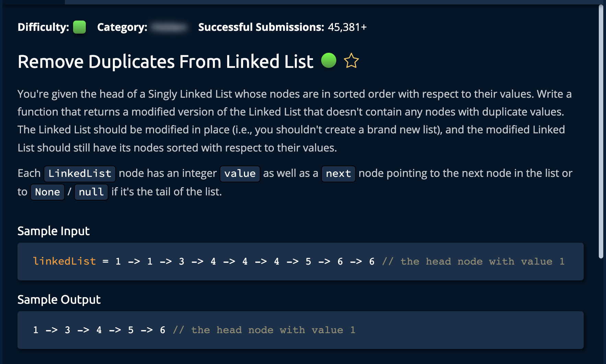Select the LinkedList inline code chip
Viewport: 606px width, 364px height.
[x=80, y=173]
